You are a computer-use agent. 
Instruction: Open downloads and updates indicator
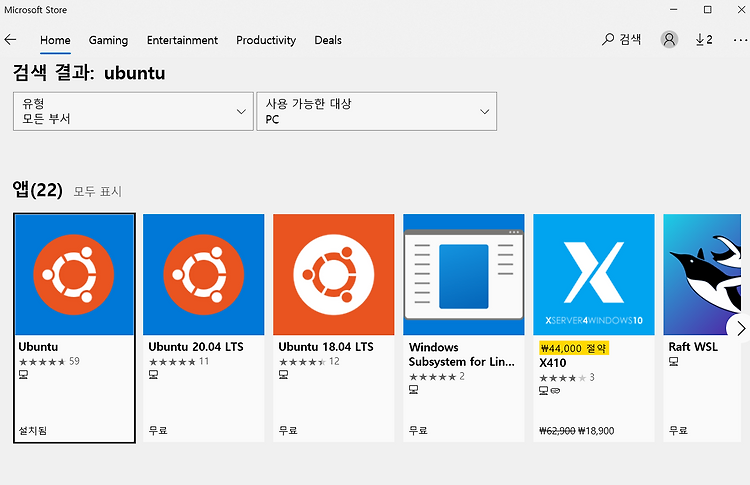pos(704,40)
